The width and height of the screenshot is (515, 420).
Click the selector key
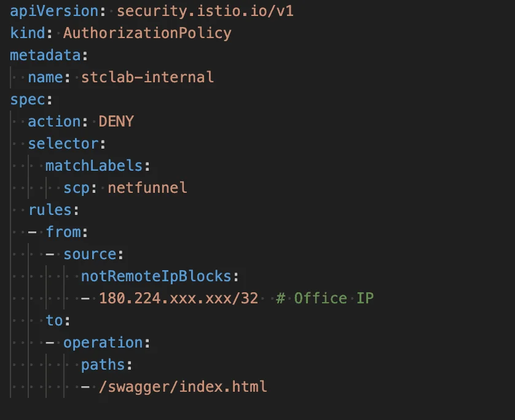point(63,144)
